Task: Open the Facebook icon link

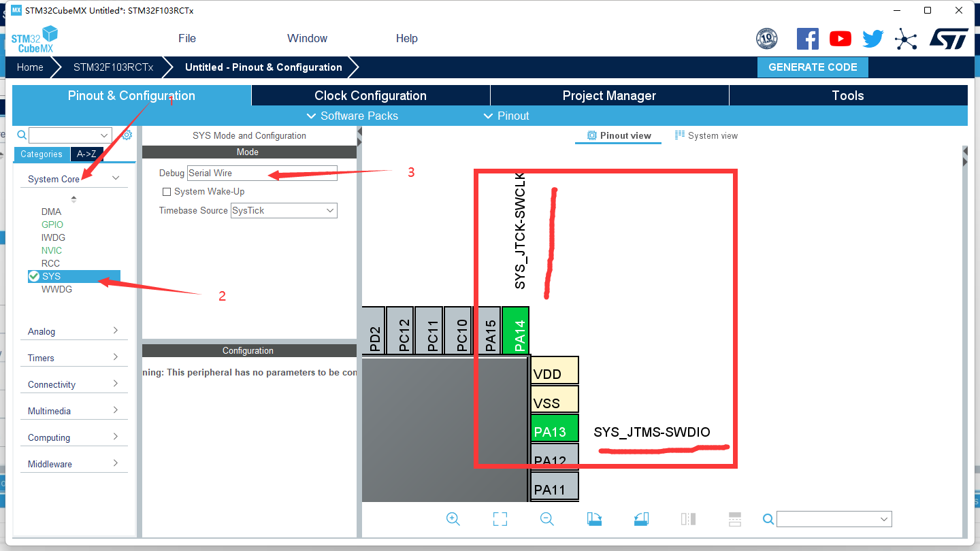Action: tap(808, 39)
